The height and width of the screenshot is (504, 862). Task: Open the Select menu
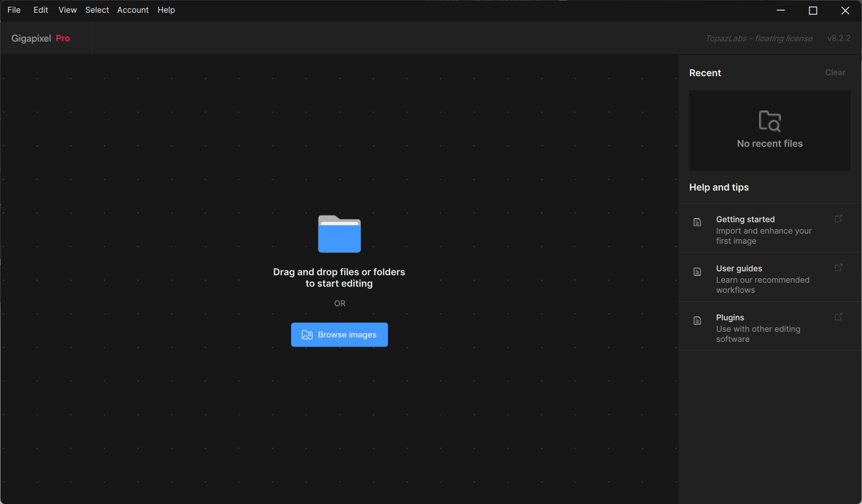[x=97, y=10]
